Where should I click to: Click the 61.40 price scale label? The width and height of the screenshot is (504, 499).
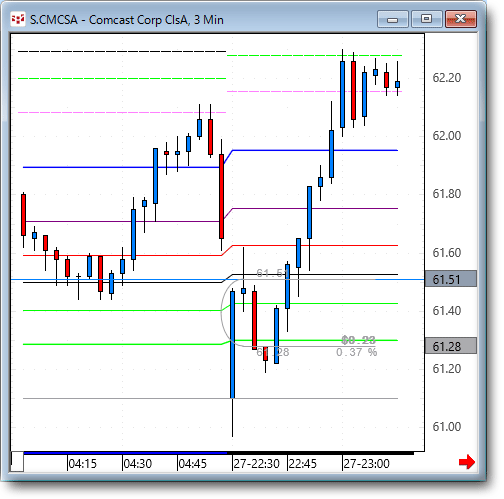coord(447,310)
